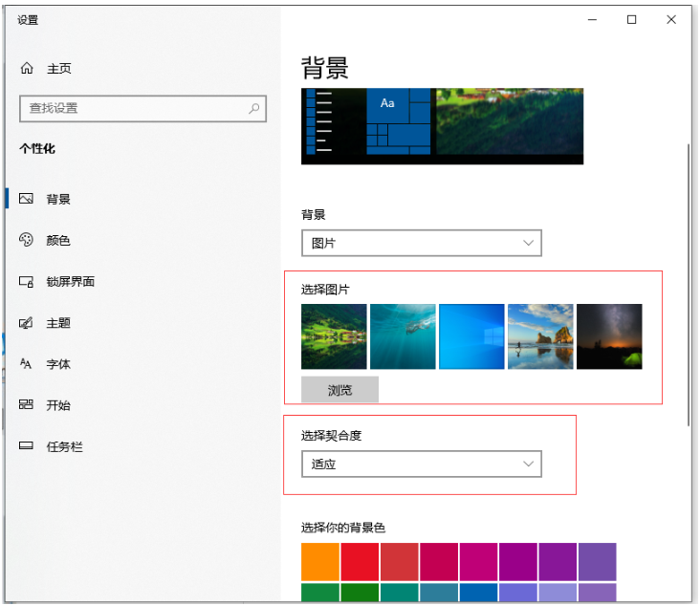Viewport: 700px width, 605px height.
Task: Switch to the 锁屏界面 page
Action: pyautogui.click(x=70, y=282)
